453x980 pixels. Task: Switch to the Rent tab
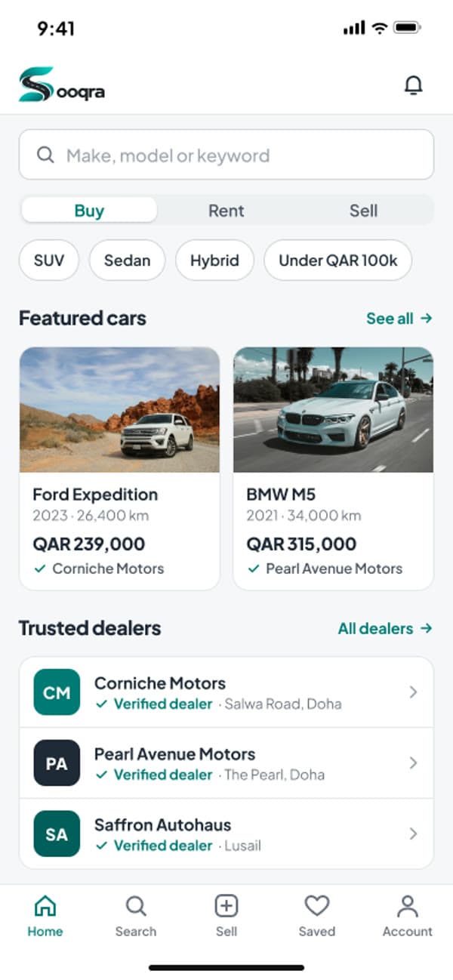coord(226,211)
